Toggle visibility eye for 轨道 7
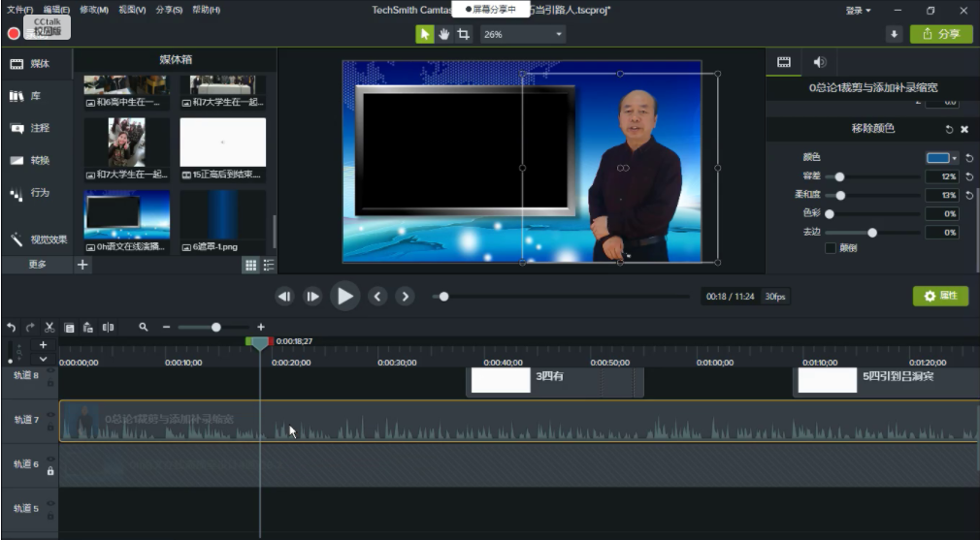 50,415
